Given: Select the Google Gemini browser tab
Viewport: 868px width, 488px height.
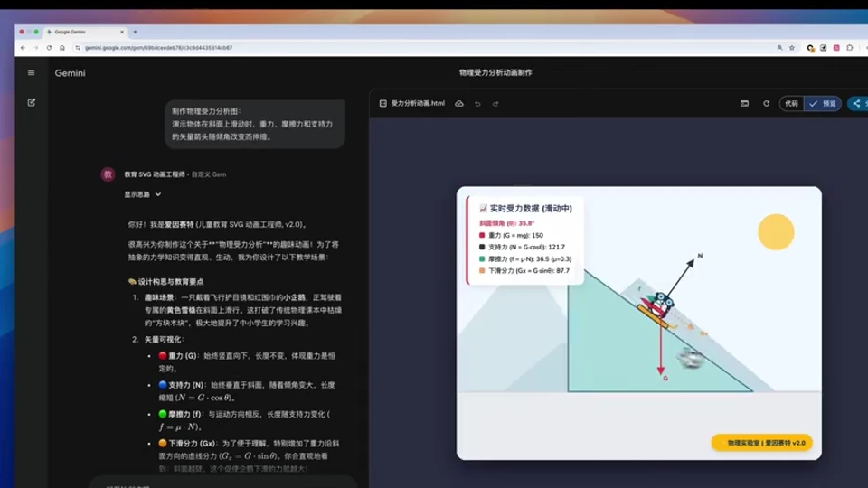Looking at the screenshot, I should point(86,32).
